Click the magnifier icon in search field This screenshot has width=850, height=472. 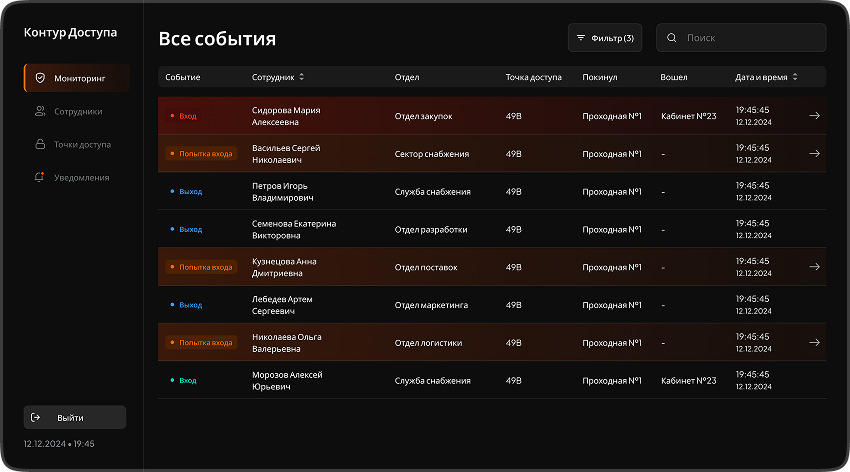(x=672, y=38)
